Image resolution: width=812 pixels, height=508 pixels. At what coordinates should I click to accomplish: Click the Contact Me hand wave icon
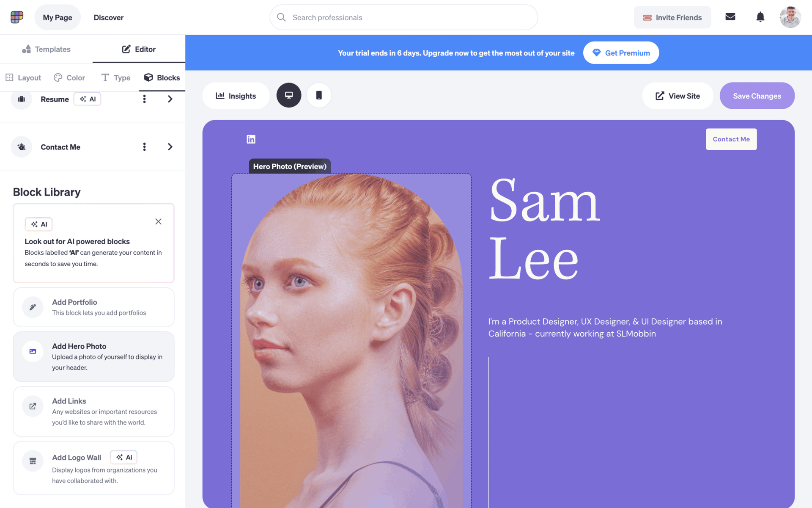[x=22, y=147]
